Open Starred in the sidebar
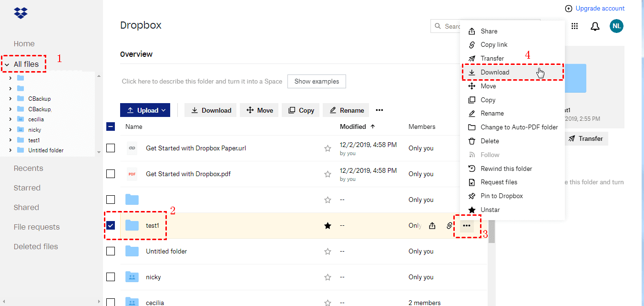 [27, 188]
